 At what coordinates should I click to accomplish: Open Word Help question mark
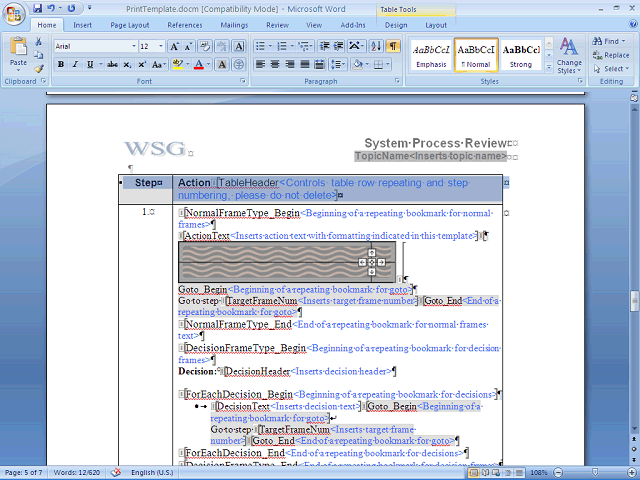coord(633,24)
